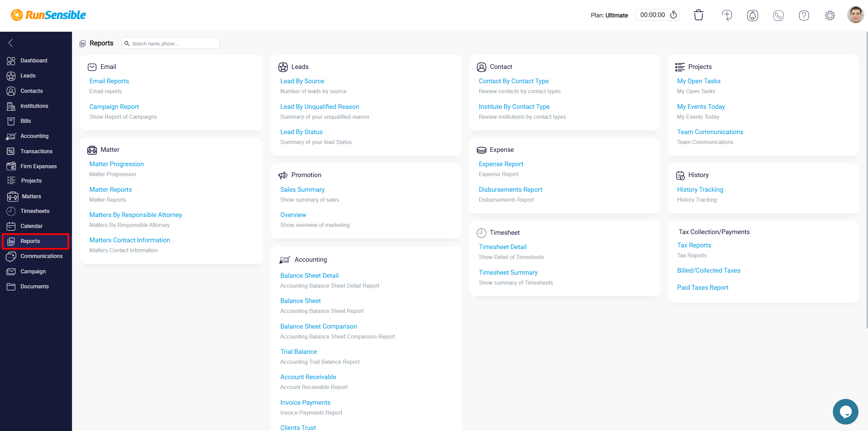Viewport: 868px width, 431px height.
Task: Click the RunSensible logo
Action: pos(48,15)
